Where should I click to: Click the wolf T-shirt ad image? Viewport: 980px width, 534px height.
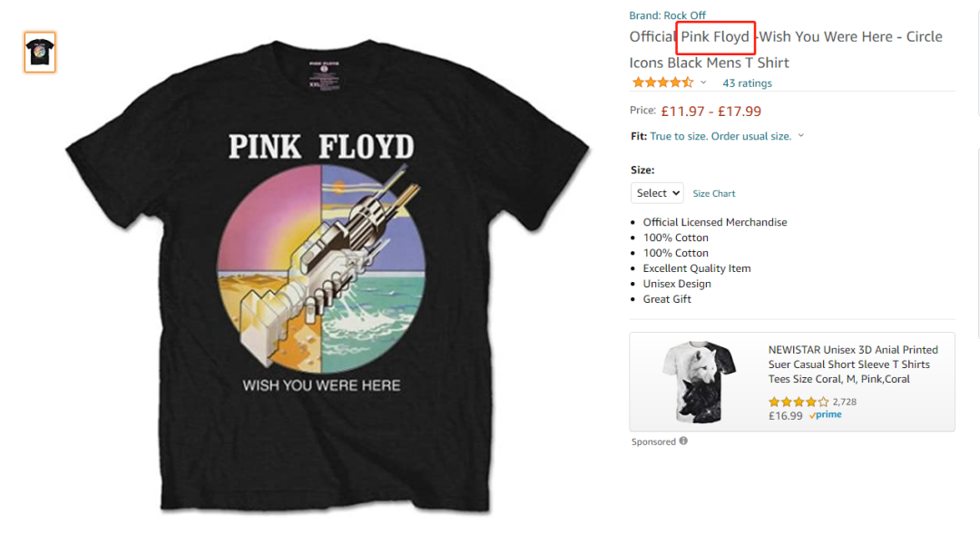point(699,382)
